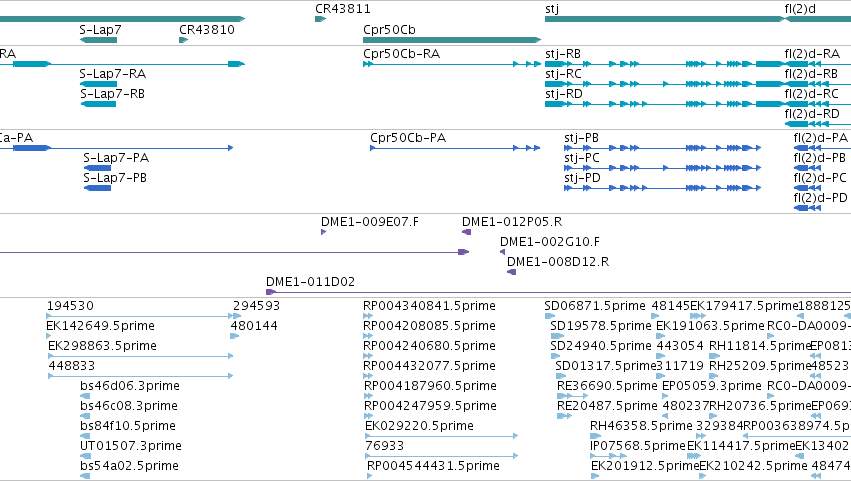Select the bs46d06.3prime label
Screen dimensions: 851x481
(x=130, y=386)
